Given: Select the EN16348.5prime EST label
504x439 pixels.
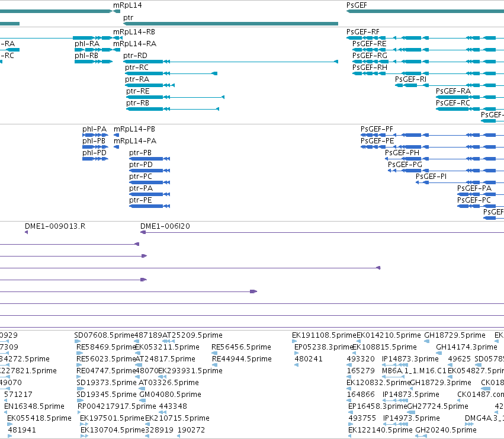Looking at the screenshot, I should pos(34,406).
